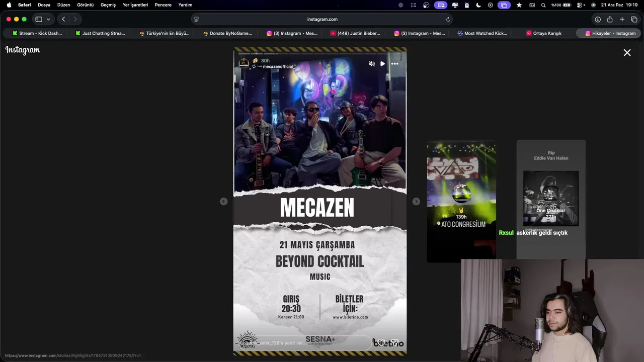The width and height of the screenshot is (644, 362).
Task: Open Siri from the menu bar
Action: (593, 5)
